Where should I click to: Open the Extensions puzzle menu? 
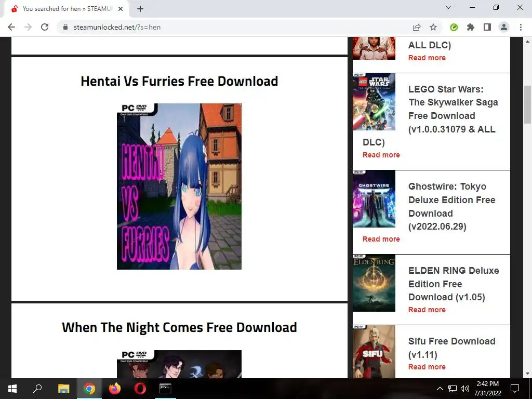[471, 27]
